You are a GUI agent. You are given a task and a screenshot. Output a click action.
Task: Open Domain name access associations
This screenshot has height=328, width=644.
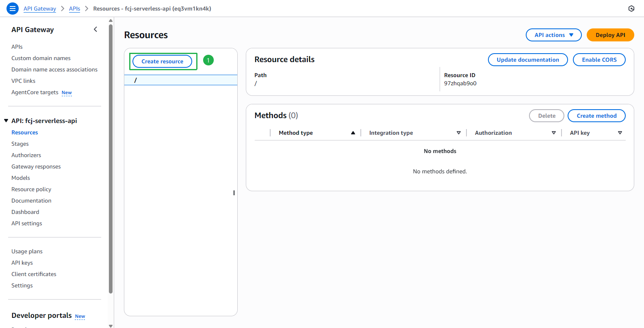point(54,69)
